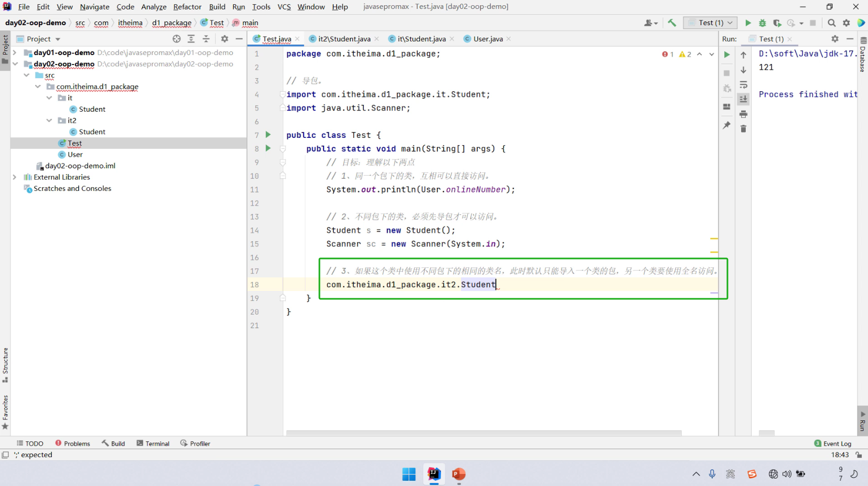Image resolution: width=868 pixels, height=486 pixels.
Task: Collapse the day02-oop-demo module
Action: pos(15,64)
